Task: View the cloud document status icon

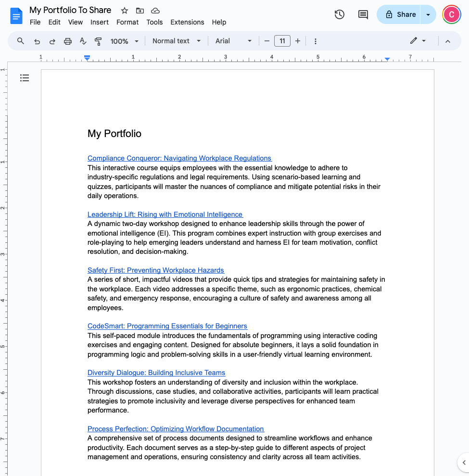Action: click(x=155, y=11)
